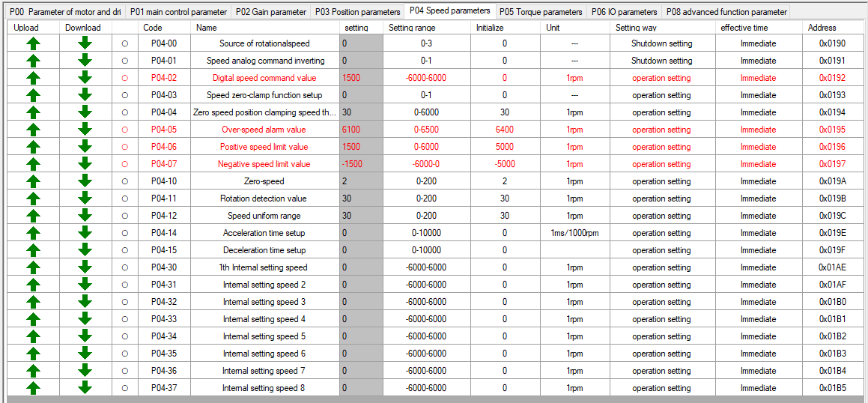Open the P00 Parameter of motor tab
The image size is (868, 403).
64,12
